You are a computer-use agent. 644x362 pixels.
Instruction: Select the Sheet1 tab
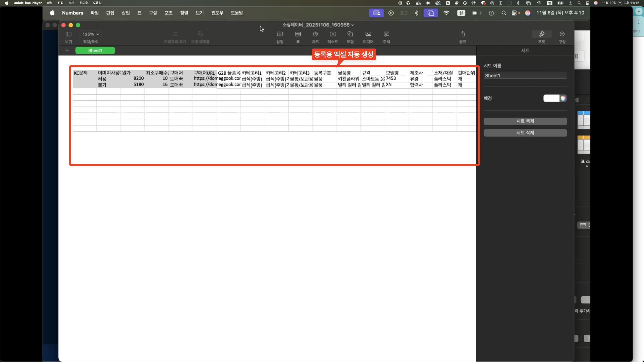(95, 51)
